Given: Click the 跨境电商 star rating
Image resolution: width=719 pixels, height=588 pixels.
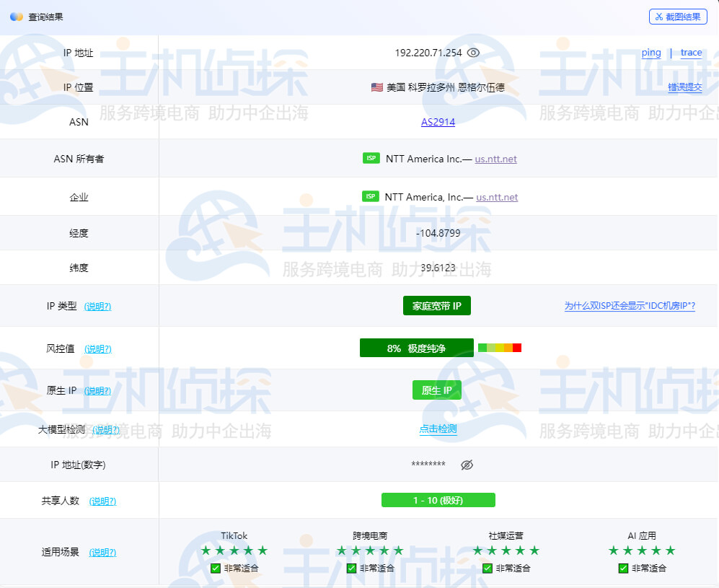Looking at the screenshot, I should 370,550.
